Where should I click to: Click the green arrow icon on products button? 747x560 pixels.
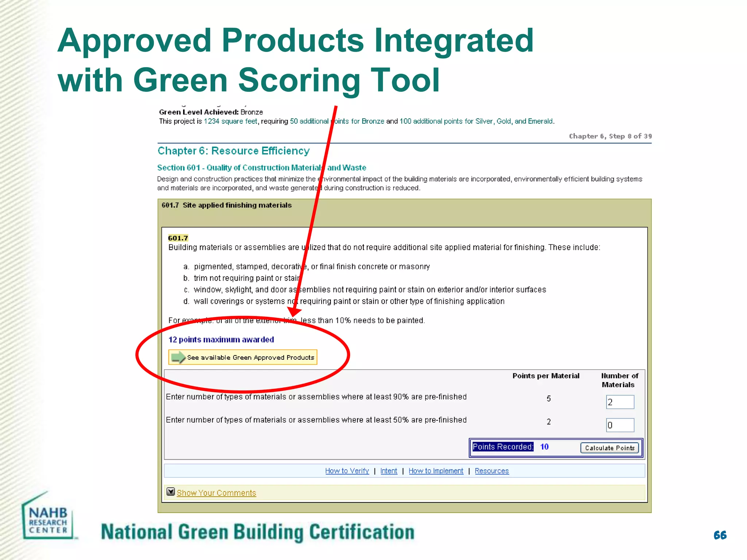[x=178, y=357]
